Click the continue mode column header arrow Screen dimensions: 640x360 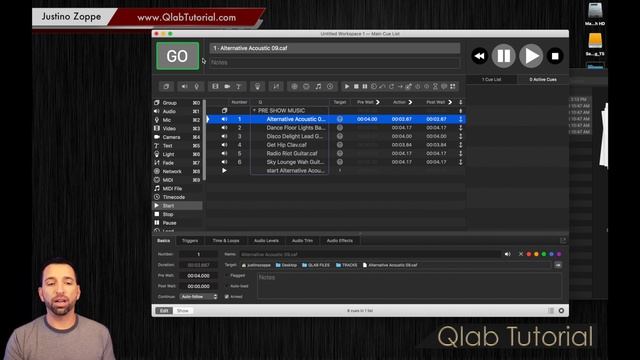460,102
